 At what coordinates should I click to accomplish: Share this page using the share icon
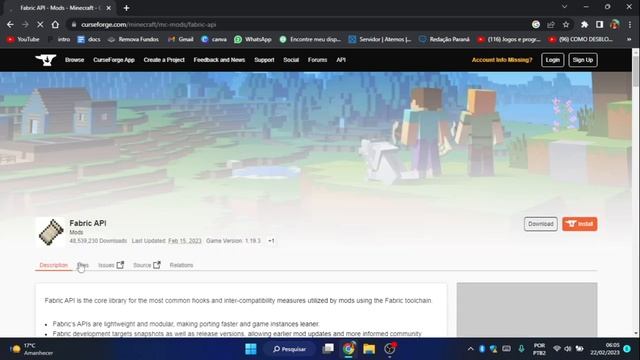point(551,24)
